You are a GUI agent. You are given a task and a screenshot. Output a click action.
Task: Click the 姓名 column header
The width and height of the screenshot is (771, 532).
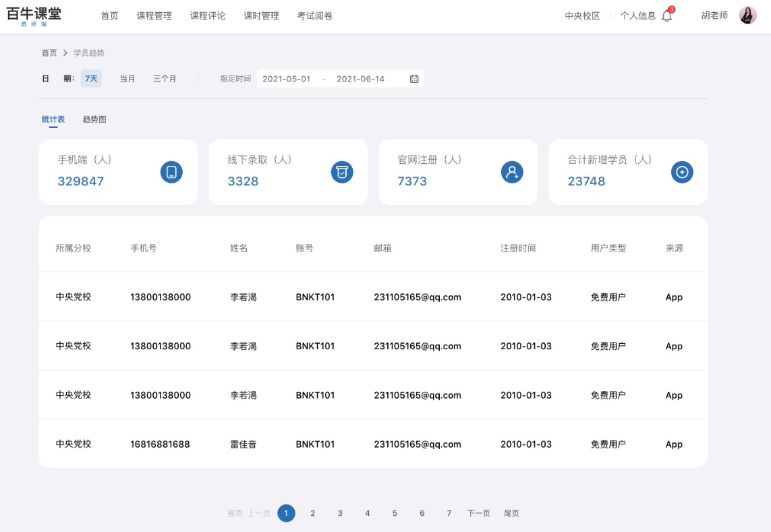click(239, 248)
